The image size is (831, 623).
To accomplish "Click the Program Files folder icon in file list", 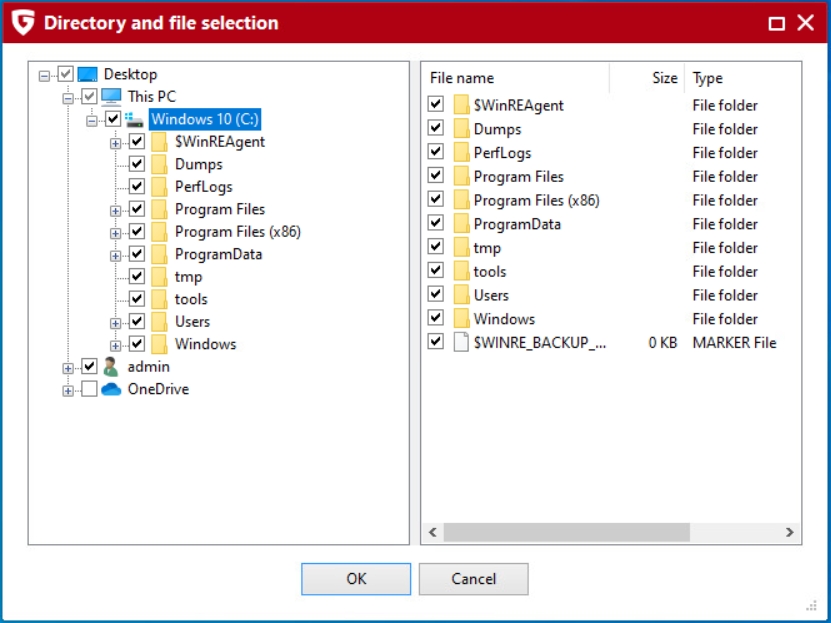I will point(461,176).
